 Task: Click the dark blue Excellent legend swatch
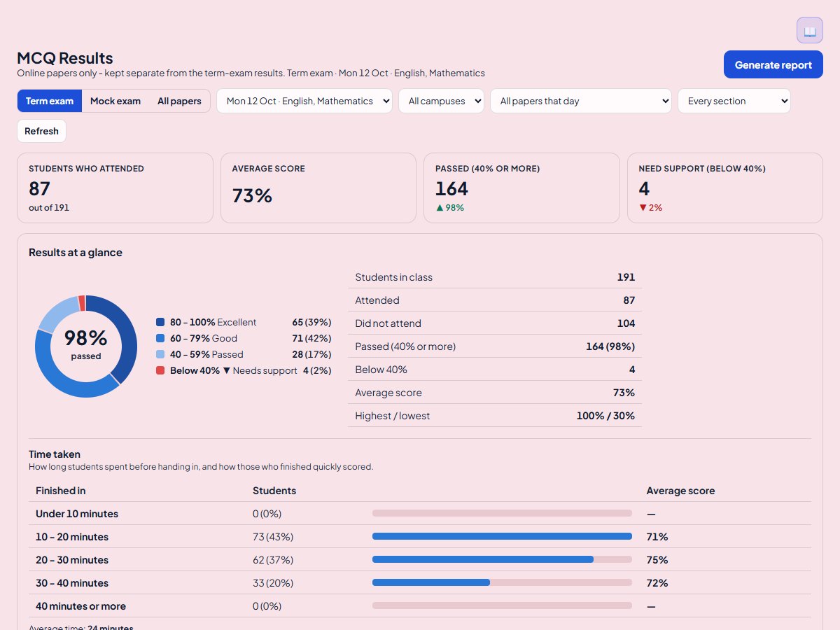(160, 322)
